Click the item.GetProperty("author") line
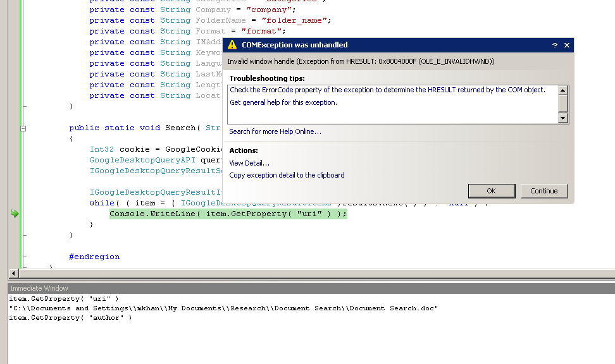This screenshot has height=364, width=615. [x=70, y=318]
